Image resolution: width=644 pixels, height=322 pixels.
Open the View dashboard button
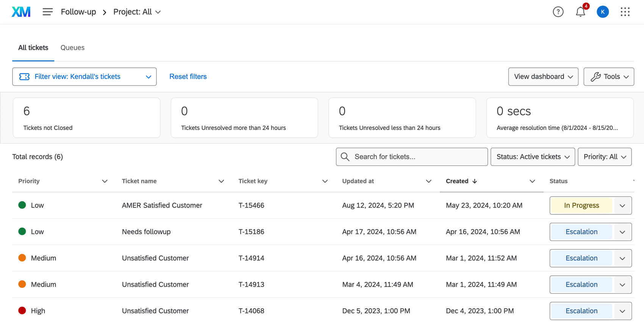pyautogui.click(x=543, y=77)
